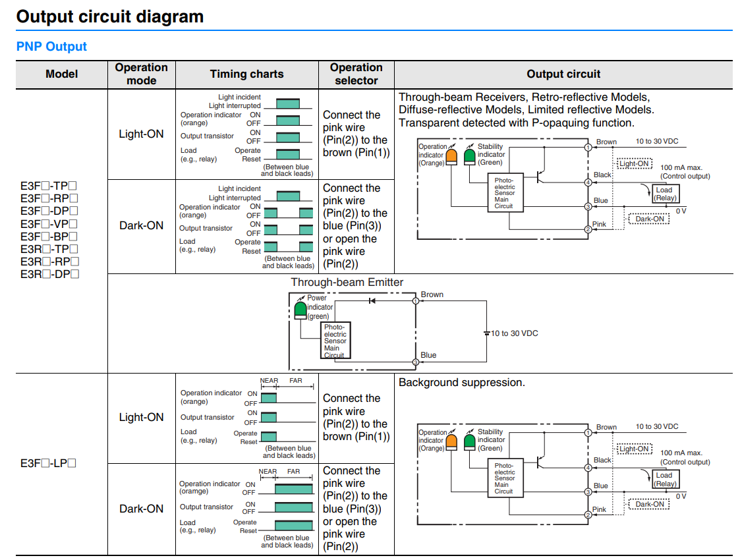Screen dimensions: 740x560
Task: Select model name E3R□-RP□
Action: tap(49, 262)
